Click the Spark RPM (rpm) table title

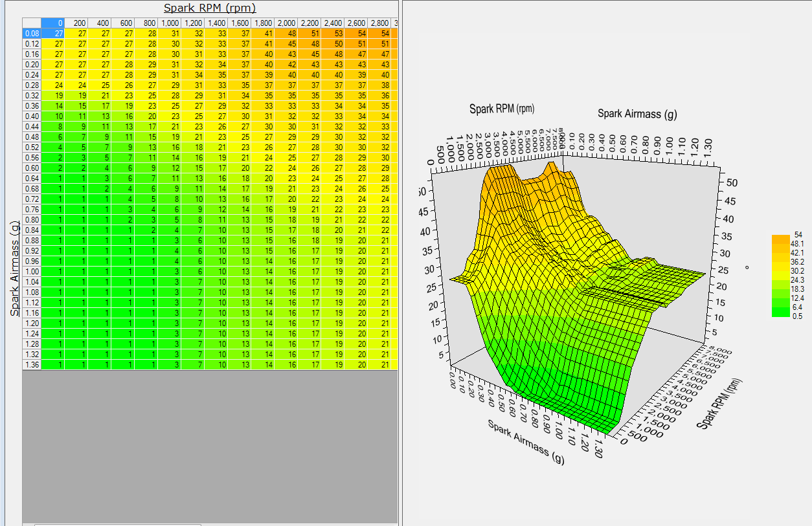[209, 8]
